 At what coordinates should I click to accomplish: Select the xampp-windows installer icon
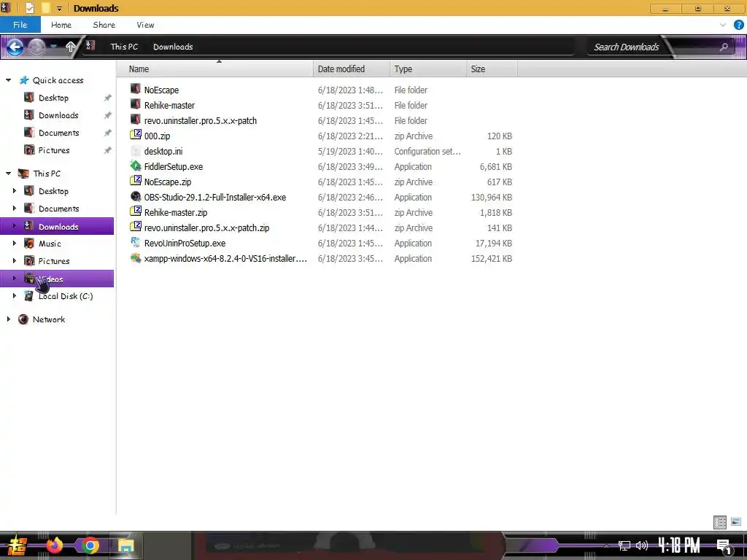tap(136, 257)
